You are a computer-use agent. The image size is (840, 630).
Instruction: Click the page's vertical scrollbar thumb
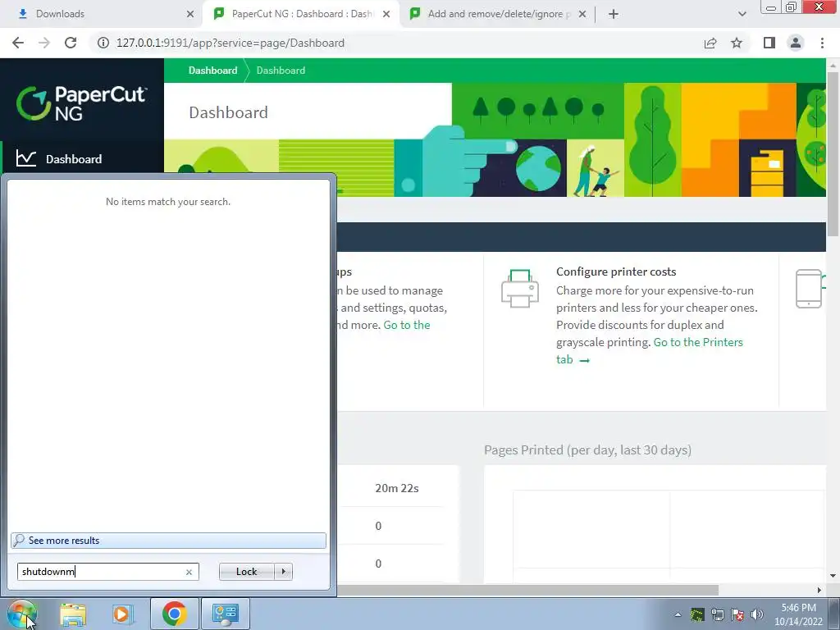pos(833,153)
